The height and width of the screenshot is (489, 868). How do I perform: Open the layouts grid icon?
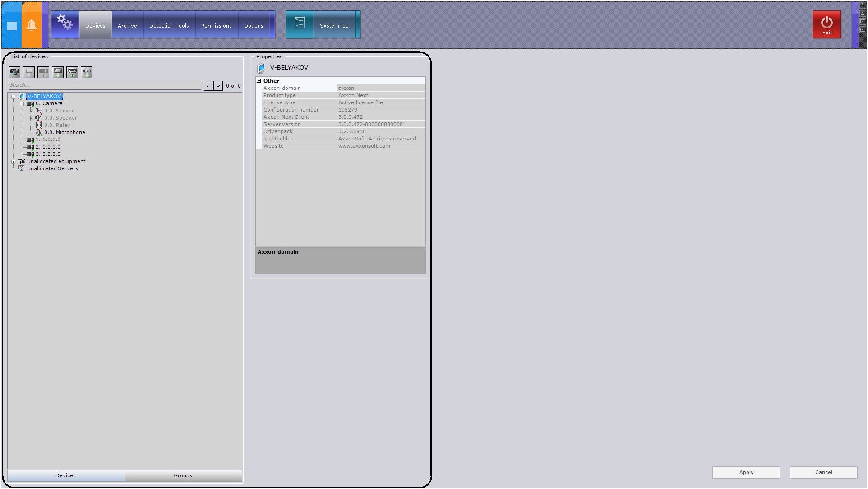(x=12, y=26)
